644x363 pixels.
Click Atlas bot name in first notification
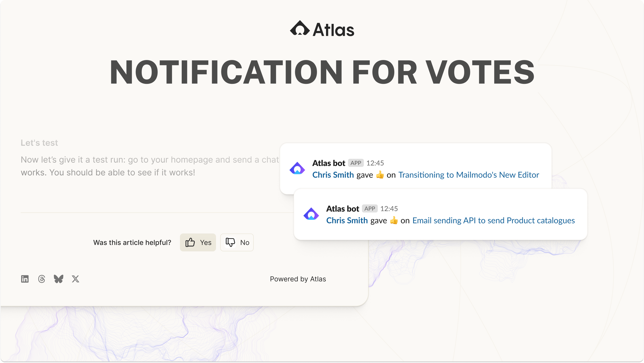[329, 163]
